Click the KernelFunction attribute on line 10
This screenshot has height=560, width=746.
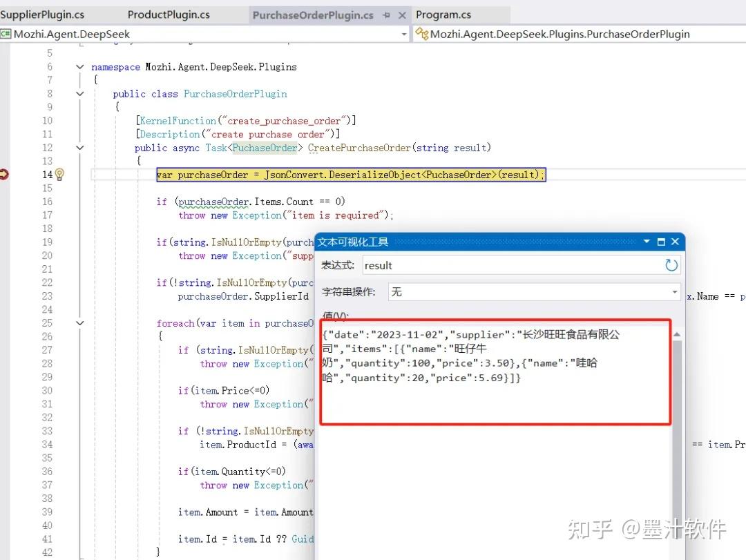tap(178, 121)
